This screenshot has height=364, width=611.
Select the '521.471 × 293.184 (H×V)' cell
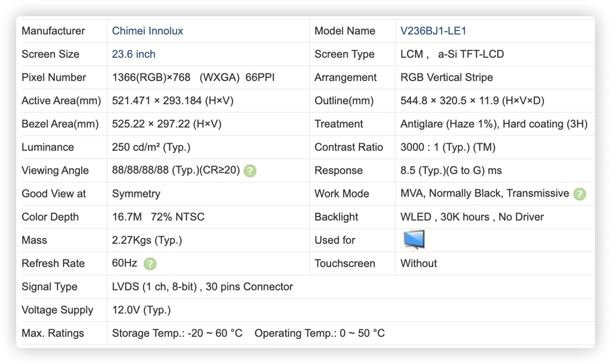173,100
